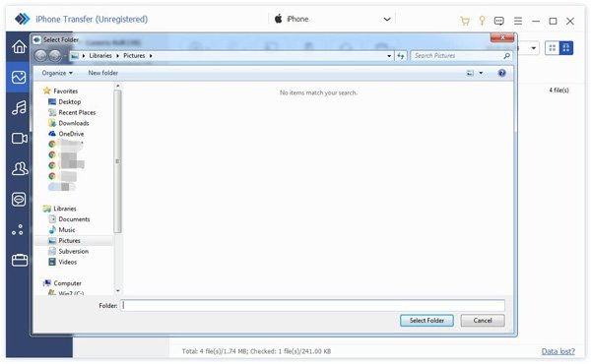Switch to small grid view

click(x=553, y=48)
